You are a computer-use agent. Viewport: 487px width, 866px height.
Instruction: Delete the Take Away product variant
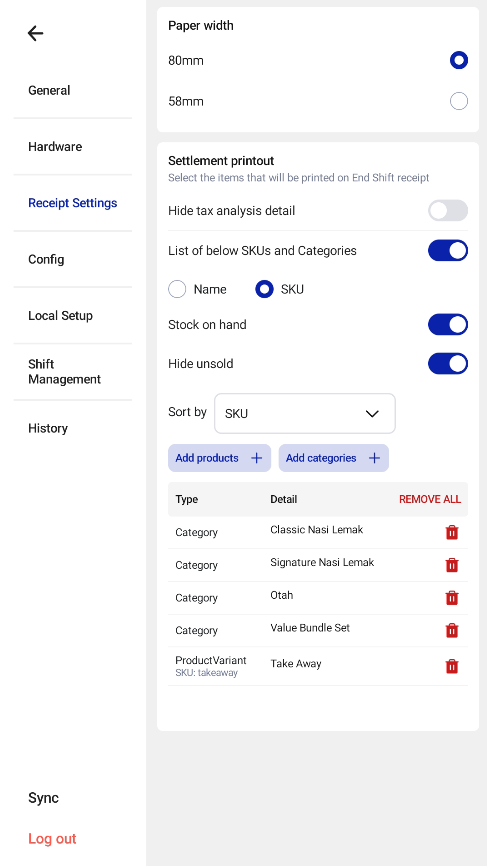[x=452, y=666]
